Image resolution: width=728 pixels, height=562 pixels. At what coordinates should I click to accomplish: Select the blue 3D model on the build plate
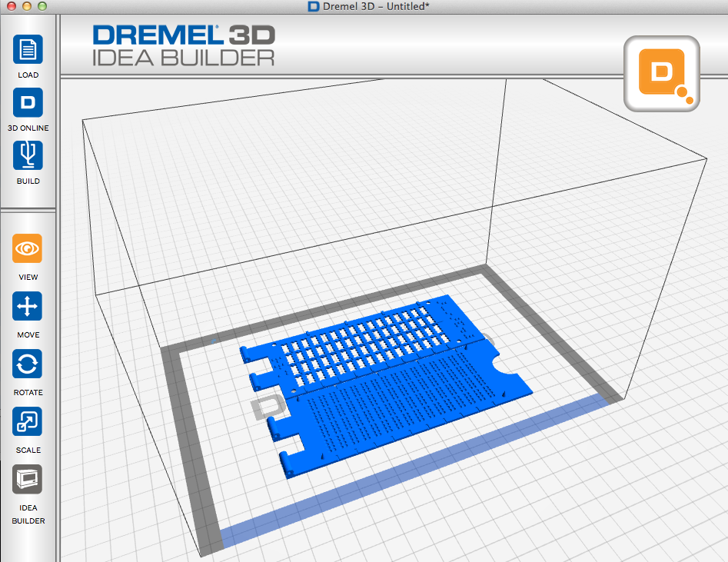pos(385,385)
